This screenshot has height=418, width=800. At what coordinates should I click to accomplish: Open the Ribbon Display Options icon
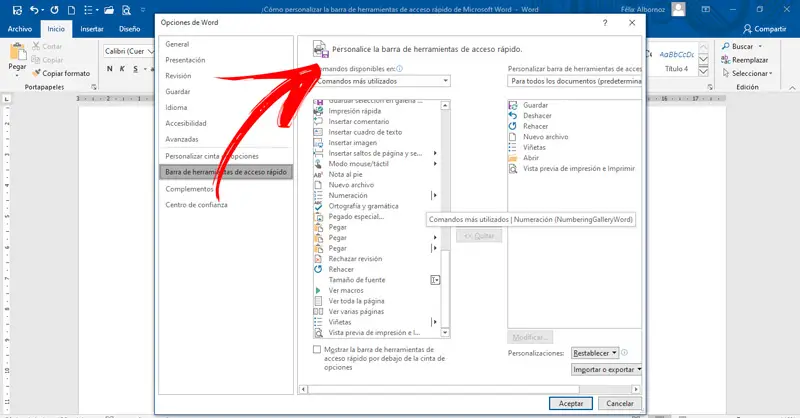pos(706,9)
